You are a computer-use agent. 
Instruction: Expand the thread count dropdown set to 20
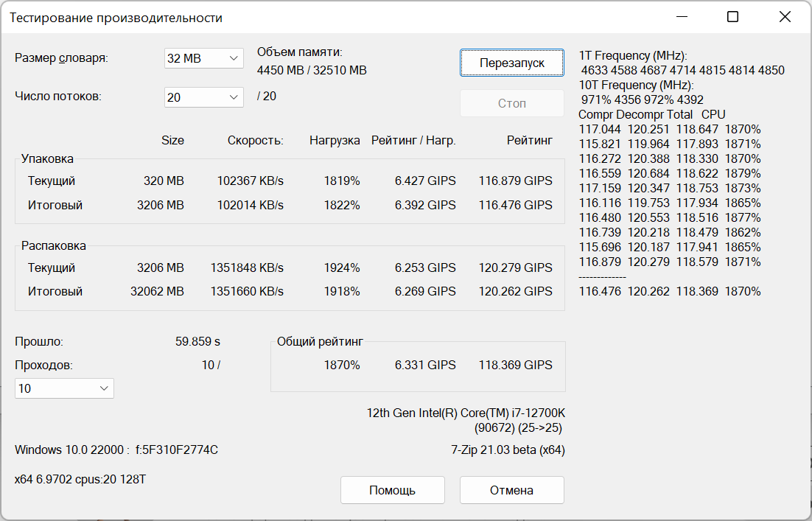pyautogui.click(x=203, y=97)
